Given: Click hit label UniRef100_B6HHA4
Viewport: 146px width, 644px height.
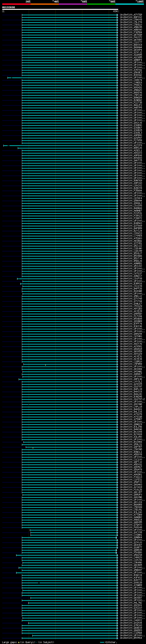Looking at the screenshot, I should (131, 48).
